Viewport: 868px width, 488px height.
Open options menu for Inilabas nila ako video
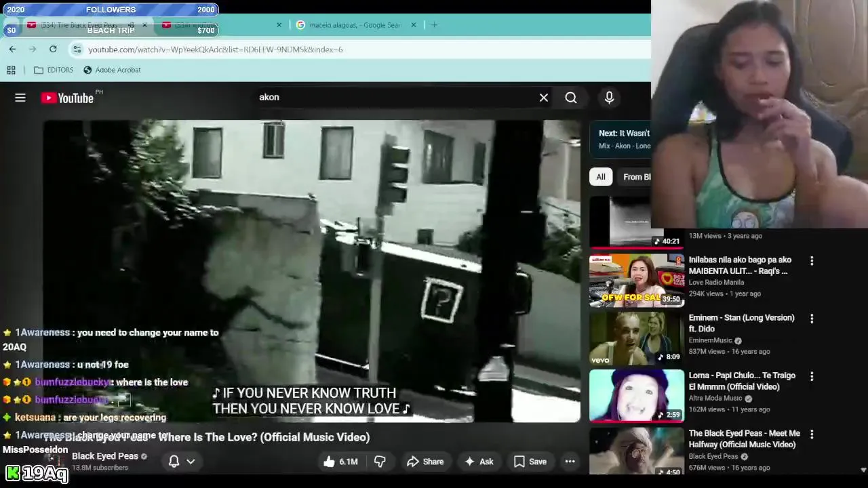tap(812, 260)
